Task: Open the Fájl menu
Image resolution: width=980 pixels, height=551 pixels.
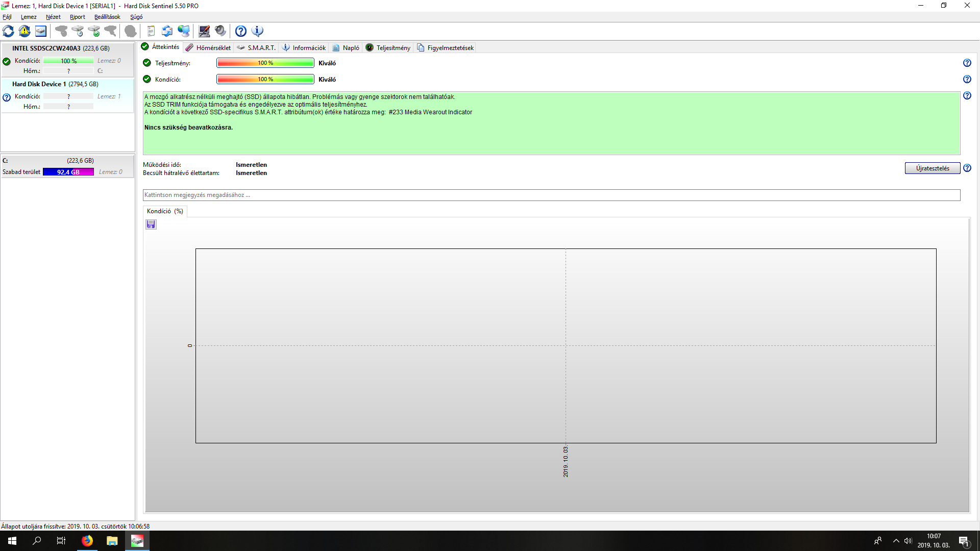Action: (x=7, y=17)
